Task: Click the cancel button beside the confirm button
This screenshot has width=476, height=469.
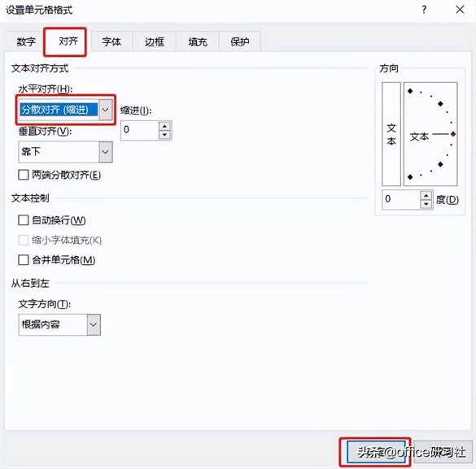Action: tap(443, 452)
